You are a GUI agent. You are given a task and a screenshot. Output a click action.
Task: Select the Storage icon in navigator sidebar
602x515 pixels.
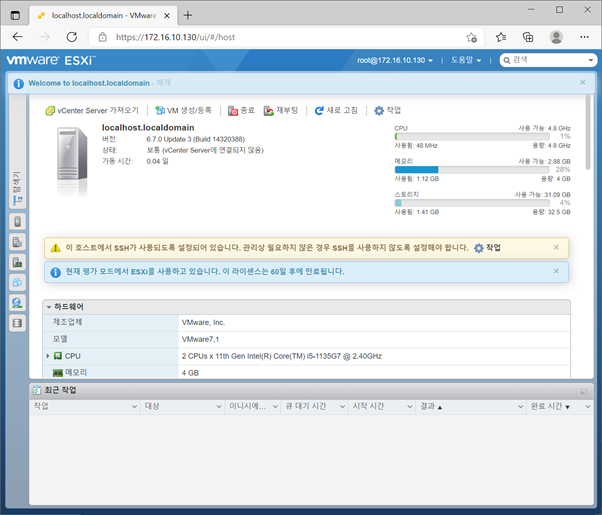click(17, 323)
